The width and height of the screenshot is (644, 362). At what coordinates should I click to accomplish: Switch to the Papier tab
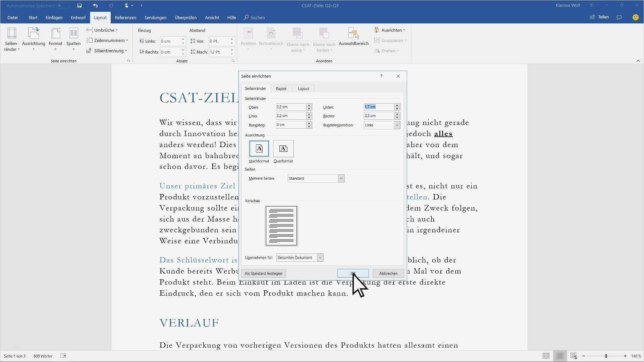(281, 88)
